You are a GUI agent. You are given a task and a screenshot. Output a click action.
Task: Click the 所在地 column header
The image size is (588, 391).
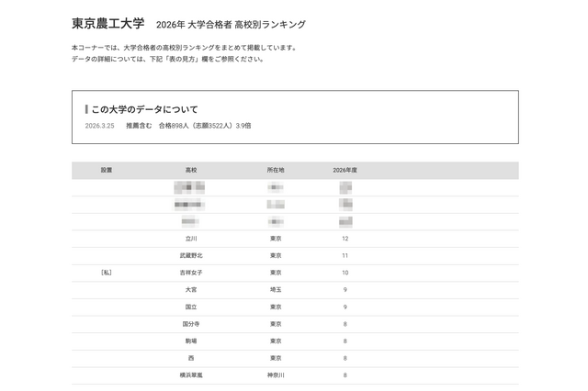tap(276, 170)
